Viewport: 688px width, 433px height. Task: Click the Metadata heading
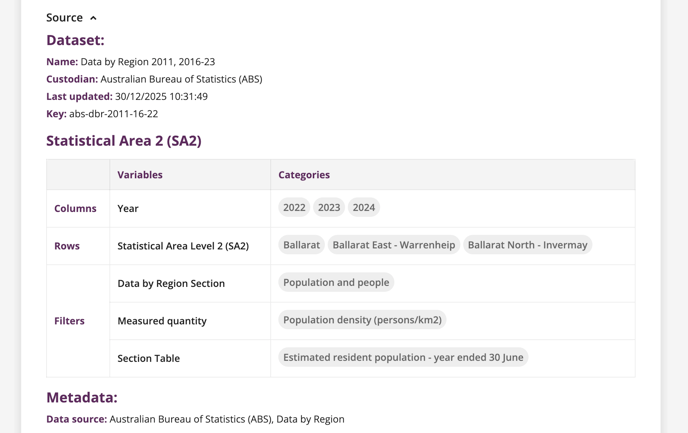(82, 397)
